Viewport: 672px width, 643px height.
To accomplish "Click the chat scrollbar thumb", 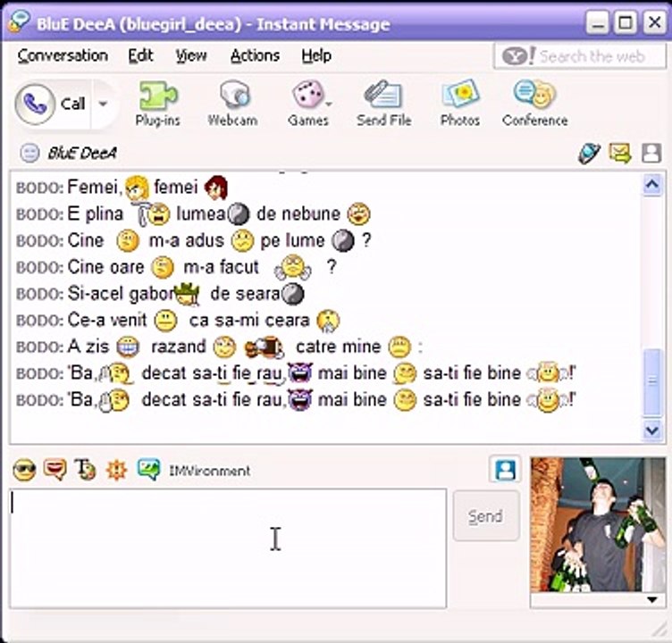I will 651,381.
